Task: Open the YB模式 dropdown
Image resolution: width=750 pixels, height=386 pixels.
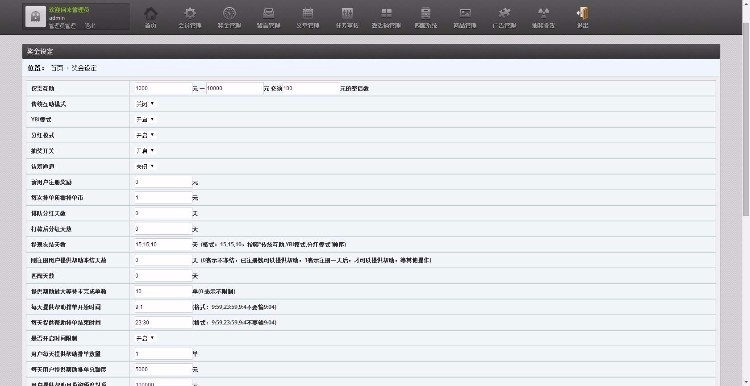Action: (x=145, y=120)
